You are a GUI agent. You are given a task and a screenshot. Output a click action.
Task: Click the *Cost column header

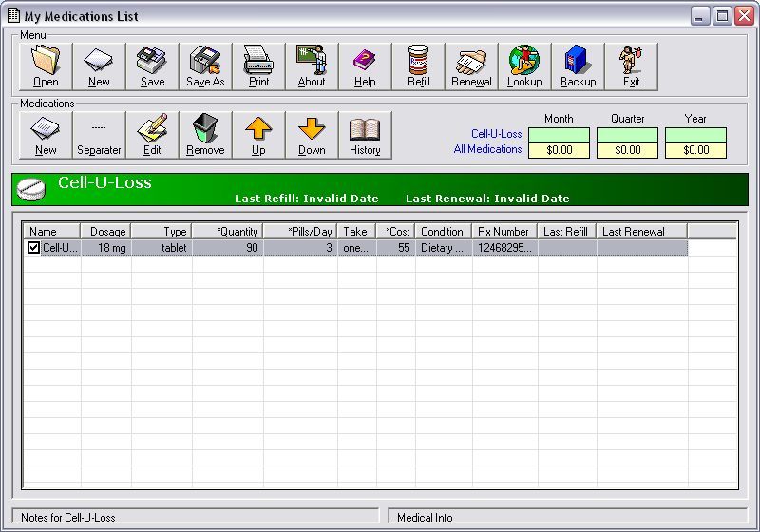point(395,232)
